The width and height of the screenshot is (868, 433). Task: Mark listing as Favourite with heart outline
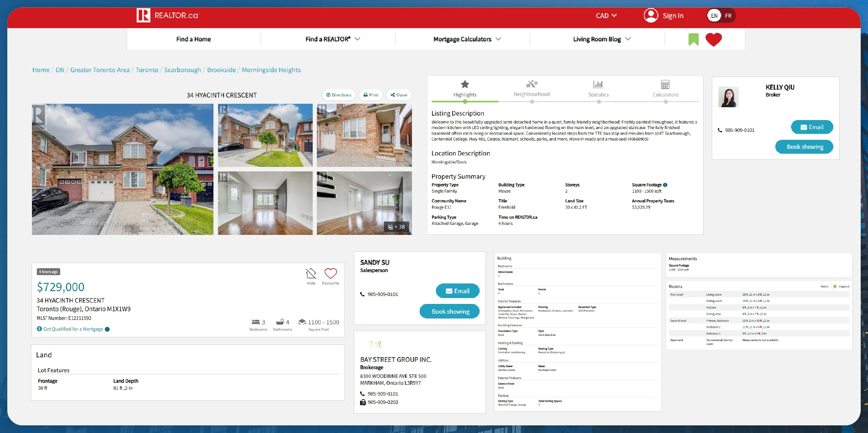330,274
